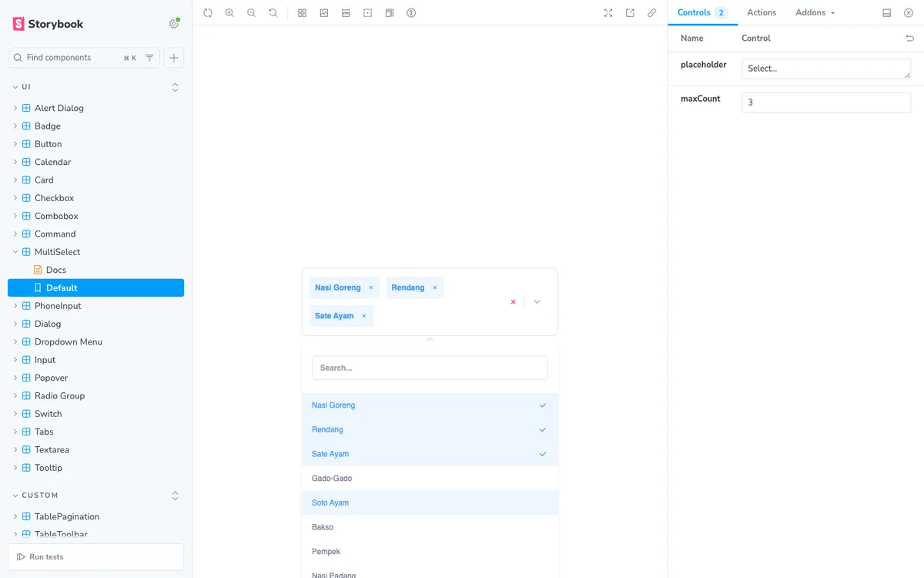
Task: Edit the placeholder control text box
Action: pyautogui.click(x=826, y=69)
